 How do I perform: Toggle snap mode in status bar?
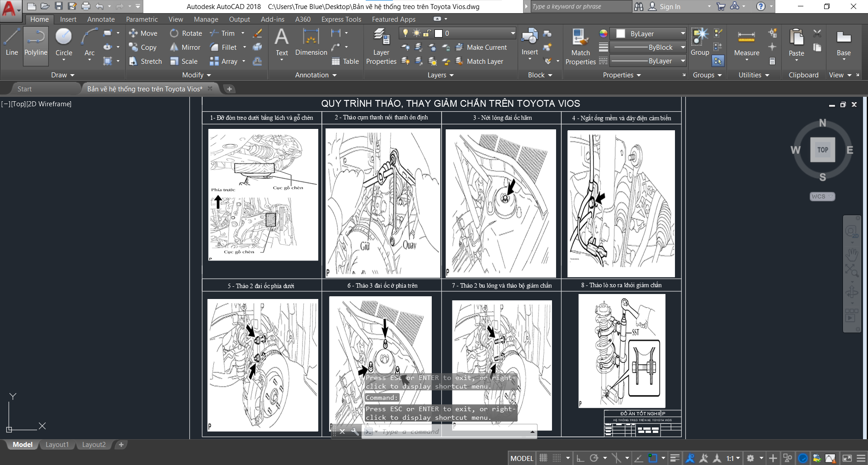click(x=557, y=458)
